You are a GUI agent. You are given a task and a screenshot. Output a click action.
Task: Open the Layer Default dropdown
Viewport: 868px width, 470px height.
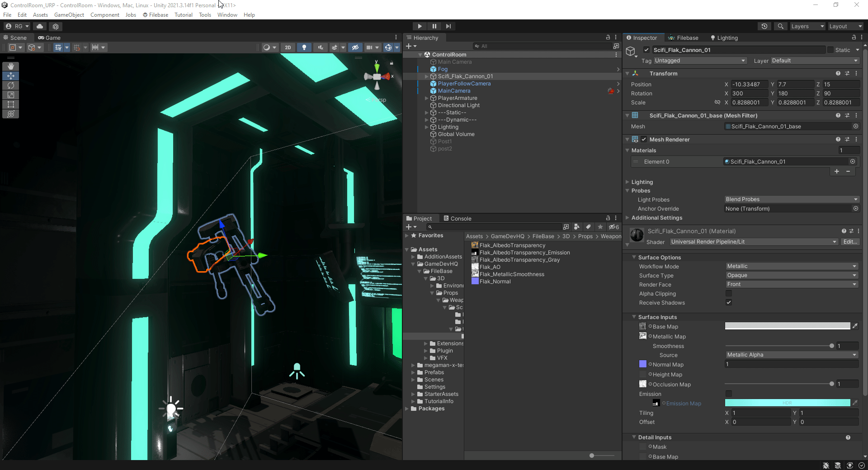(x=815, y=61)
